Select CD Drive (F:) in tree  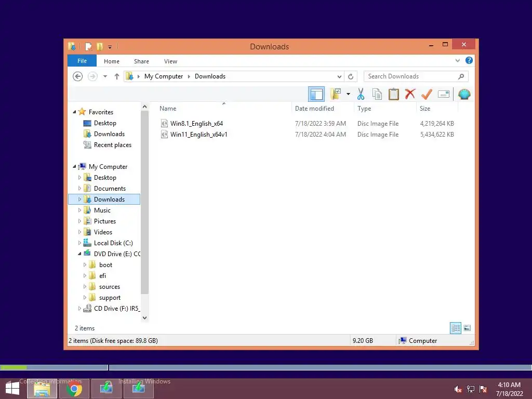click(117, 309)
